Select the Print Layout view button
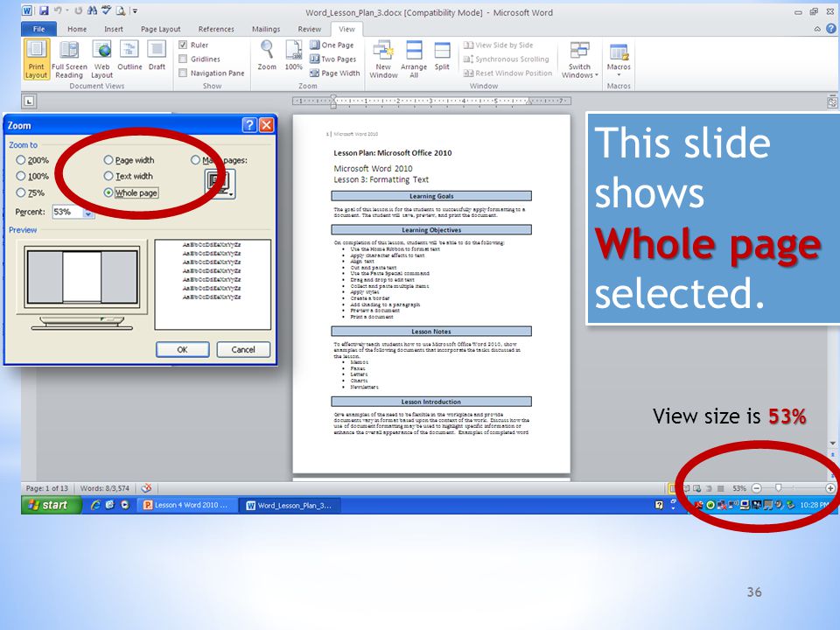This screenshot has height=630, width=840. coord(37,59)
